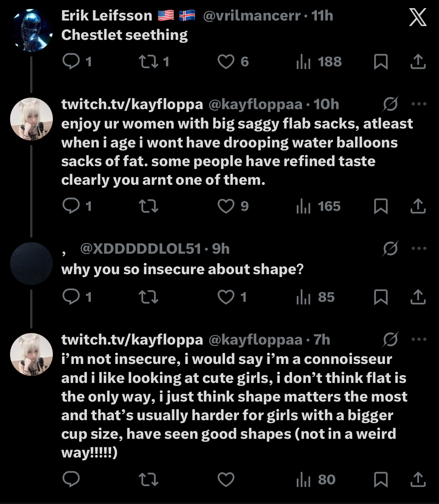Reply to the "why you so insecure" post
Screen dimensions: 439x504
tap(71, 297)
